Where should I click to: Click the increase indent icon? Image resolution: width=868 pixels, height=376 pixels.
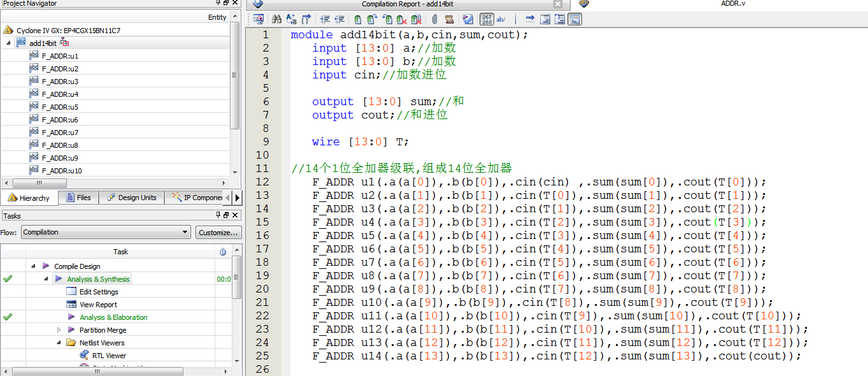click(x=325, y=19)
